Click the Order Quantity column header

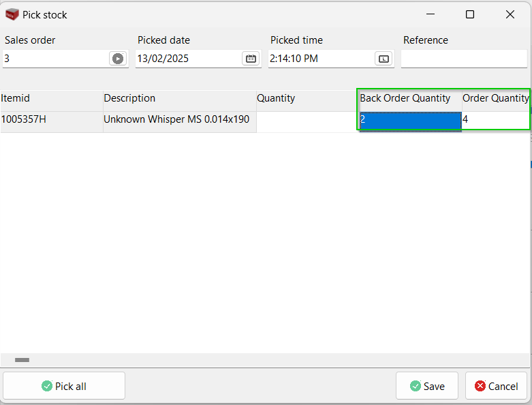pyautogui.click(x=495, y=99)
